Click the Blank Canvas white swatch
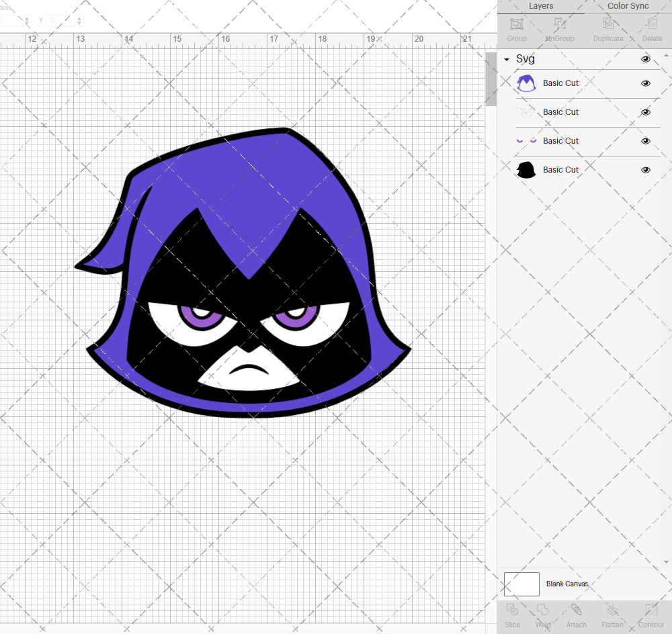Image resolution: width=672 pixels, height=634 pixels. click(521, 584)
